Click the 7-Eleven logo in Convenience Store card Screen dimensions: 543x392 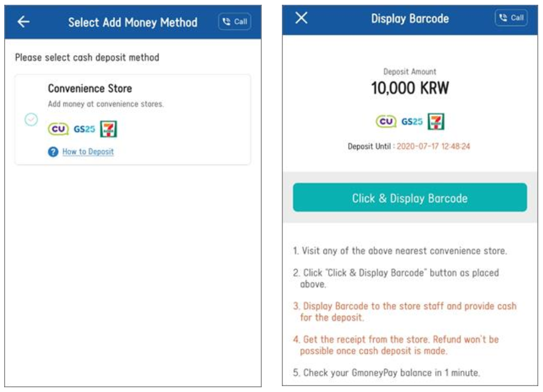tap(108, 128)
